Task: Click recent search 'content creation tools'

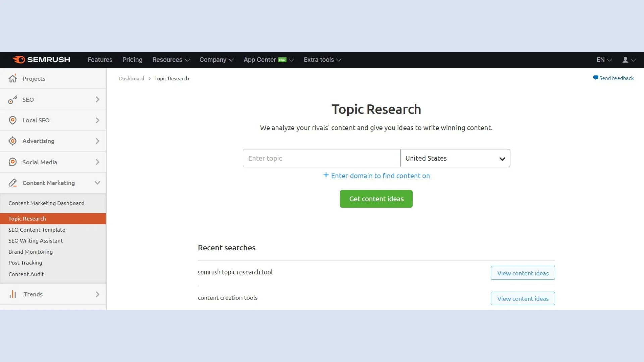Action: (x=227, y=298)
